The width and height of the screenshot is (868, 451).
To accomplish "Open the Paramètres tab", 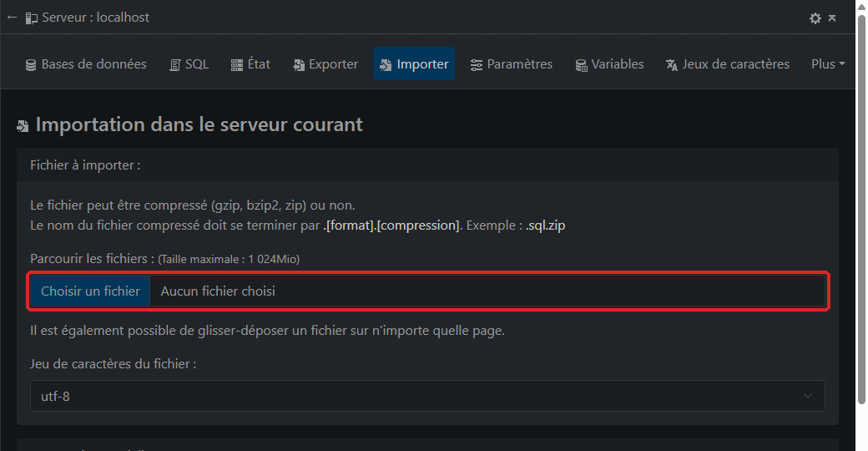I will [511, 64].
